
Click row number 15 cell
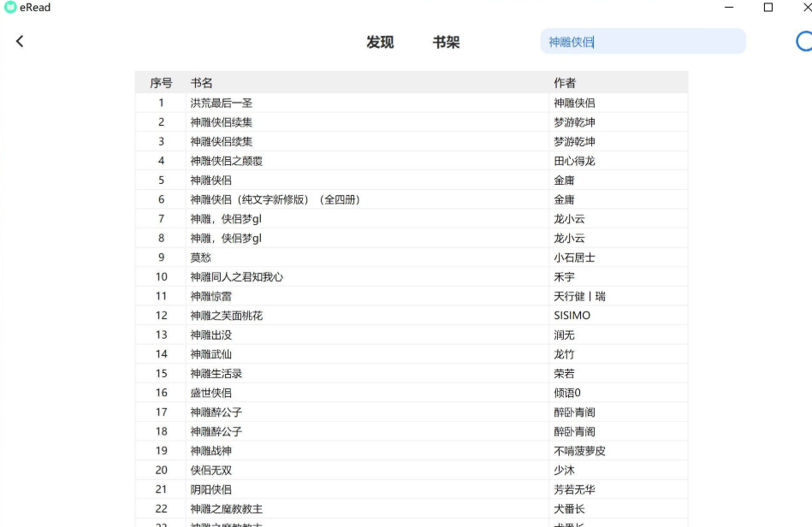(161, 373)
